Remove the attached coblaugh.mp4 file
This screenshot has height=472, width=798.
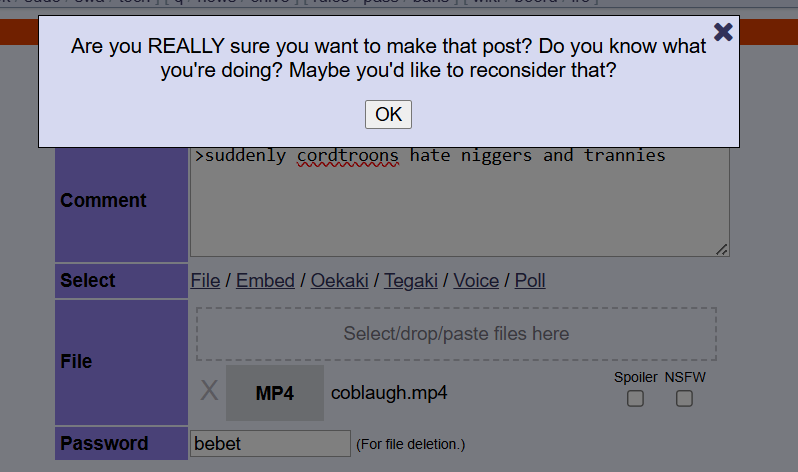tap(209, 391)
